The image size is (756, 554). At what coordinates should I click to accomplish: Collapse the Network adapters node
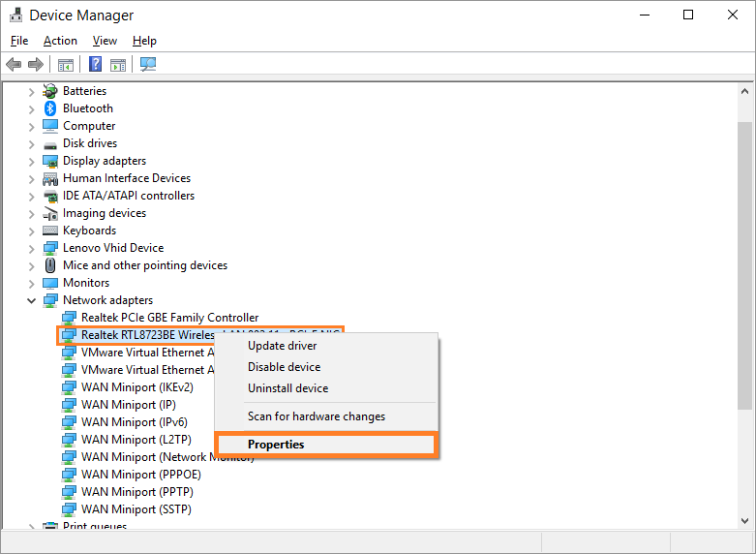(31, 300)
